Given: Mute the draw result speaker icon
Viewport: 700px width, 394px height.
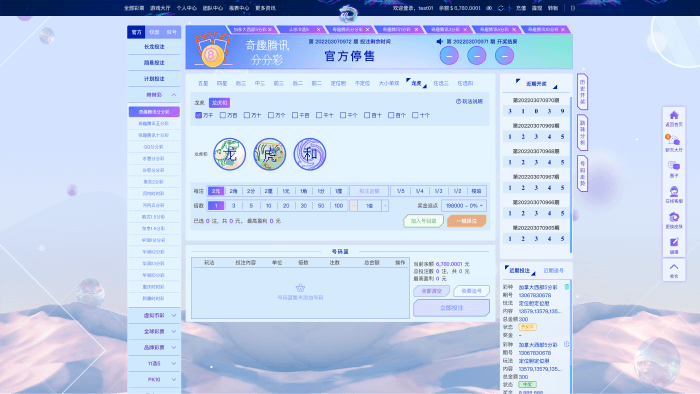Looking at the screenshot, I should (439, 41).
